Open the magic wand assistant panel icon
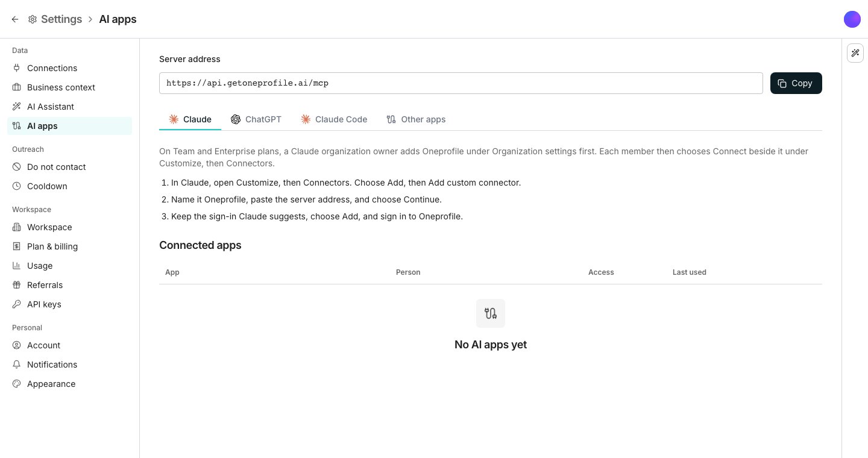This screenshot has width=868, height=458. coord(855,53)
